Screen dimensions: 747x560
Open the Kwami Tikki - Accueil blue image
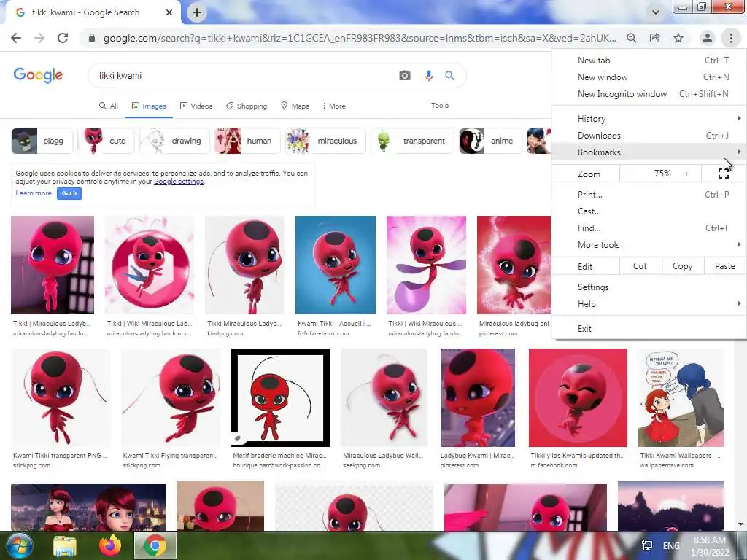point(336,265)
